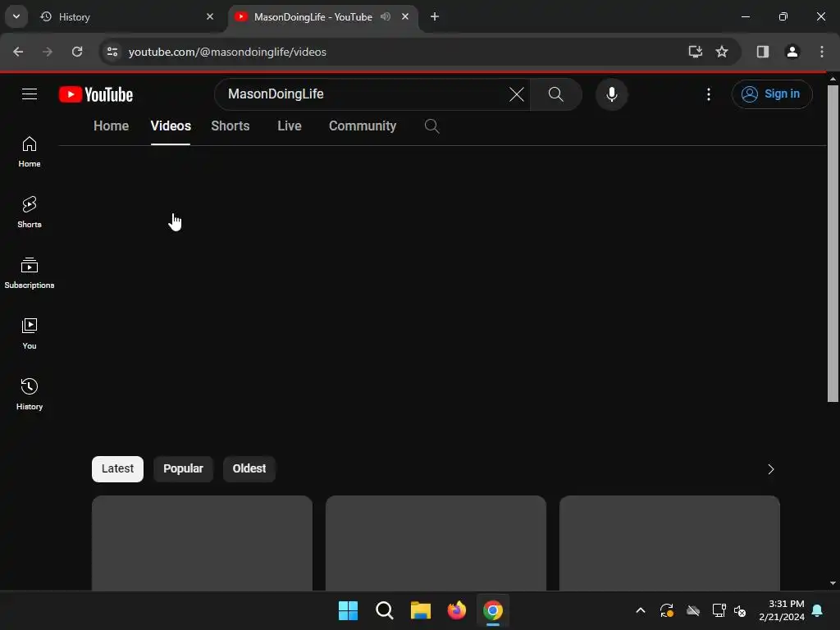Open the channel Community tab

(363, 126)
